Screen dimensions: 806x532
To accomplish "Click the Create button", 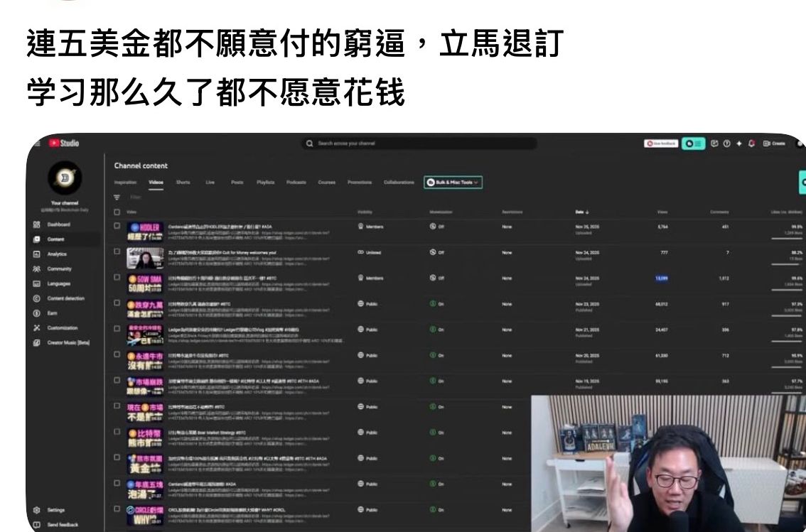I will (x=774, y=143).
